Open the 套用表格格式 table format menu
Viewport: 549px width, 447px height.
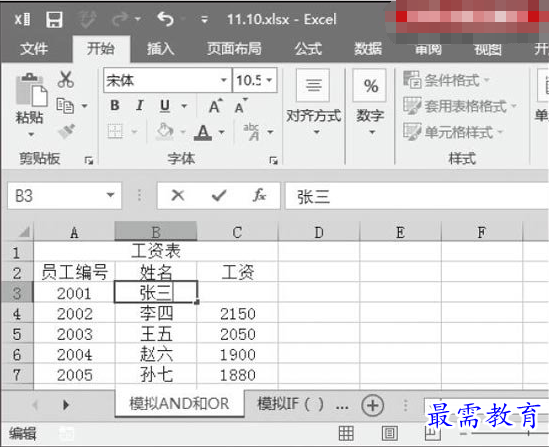click(x=460, y=106)
